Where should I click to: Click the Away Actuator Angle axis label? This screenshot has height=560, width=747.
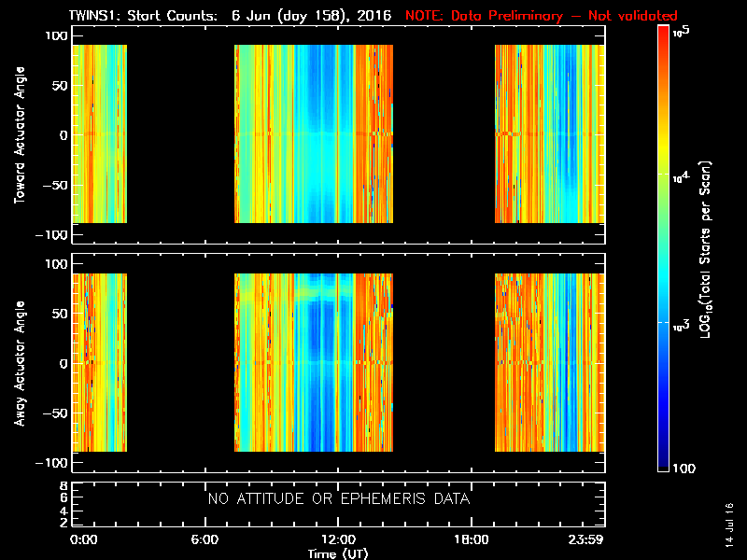[x=20, y=363]
